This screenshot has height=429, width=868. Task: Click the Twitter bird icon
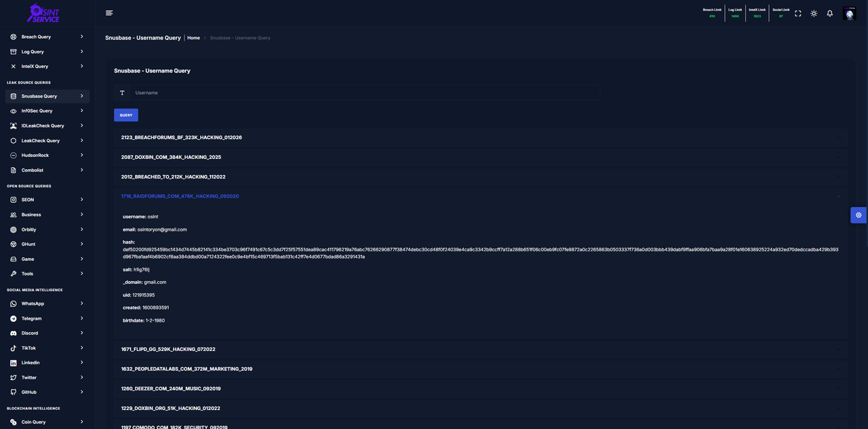[x=14, y=377]
